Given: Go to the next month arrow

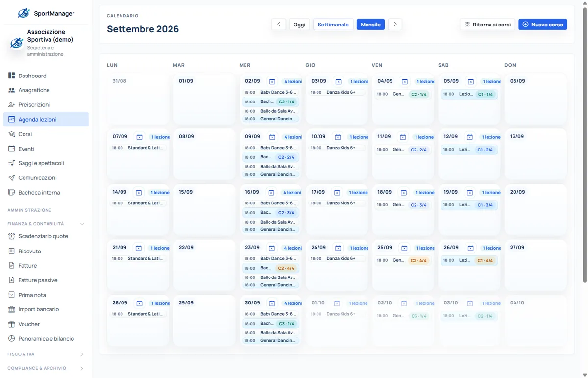Looking at the screenshot, I should (395, 25).
